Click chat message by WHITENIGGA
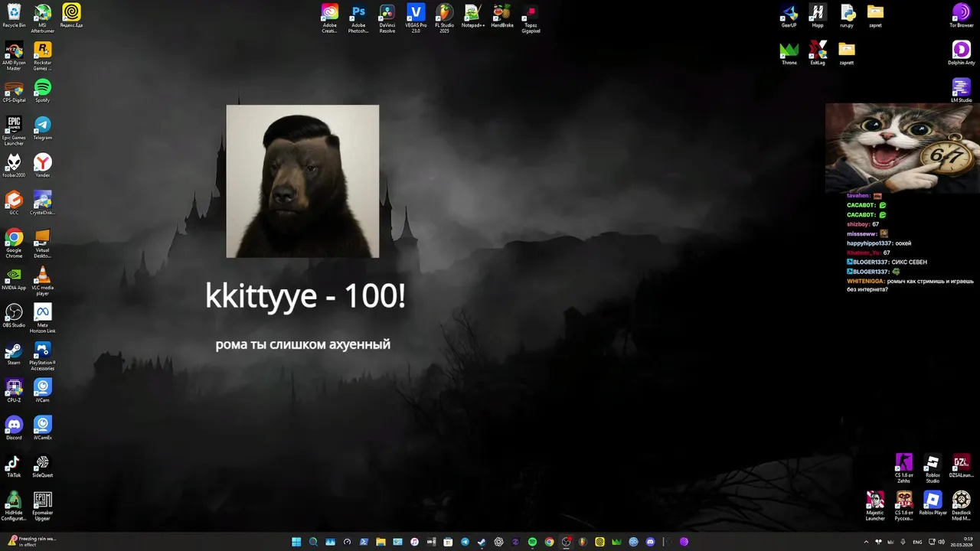 [910, 285]
